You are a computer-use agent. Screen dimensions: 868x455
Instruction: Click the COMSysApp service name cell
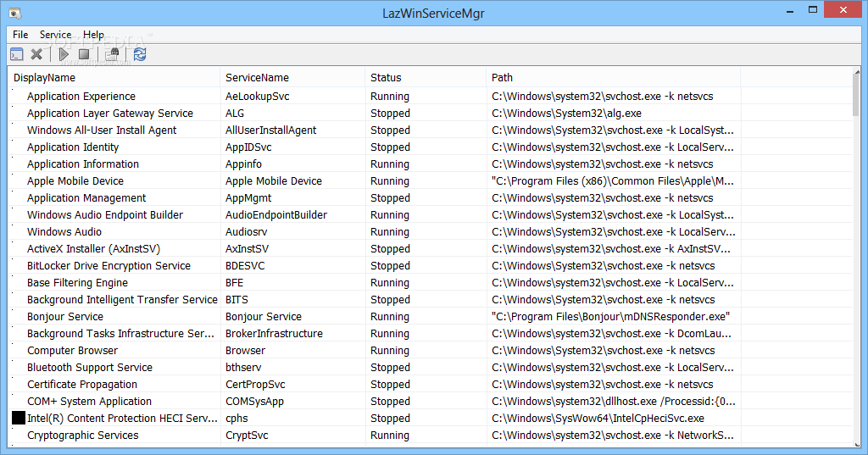pos(254,402)
